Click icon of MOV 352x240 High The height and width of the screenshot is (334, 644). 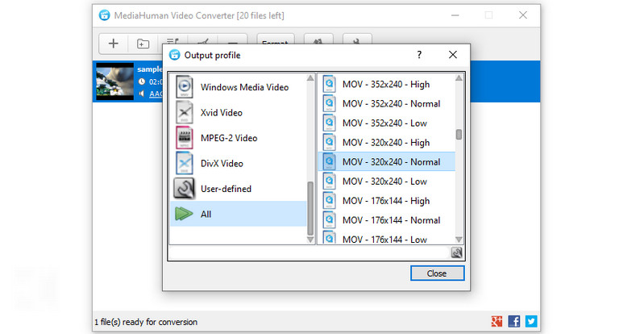pyautogui.click(x=329, y=84)
